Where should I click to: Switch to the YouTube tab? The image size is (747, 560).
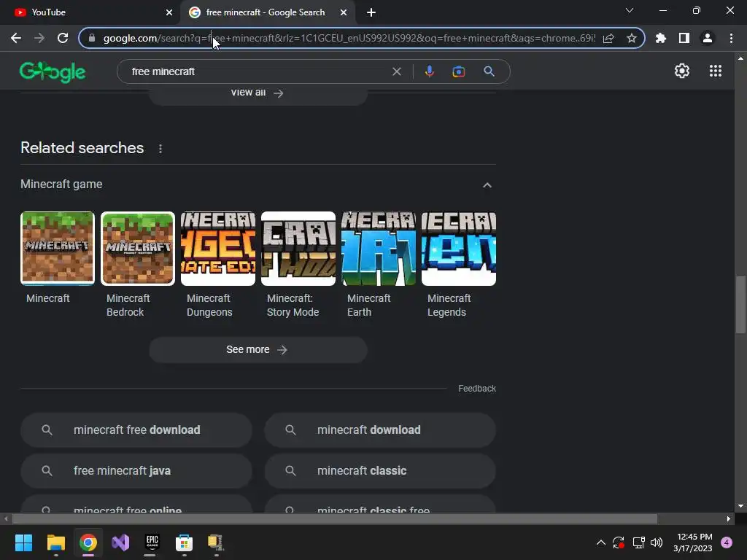(90, 12)
